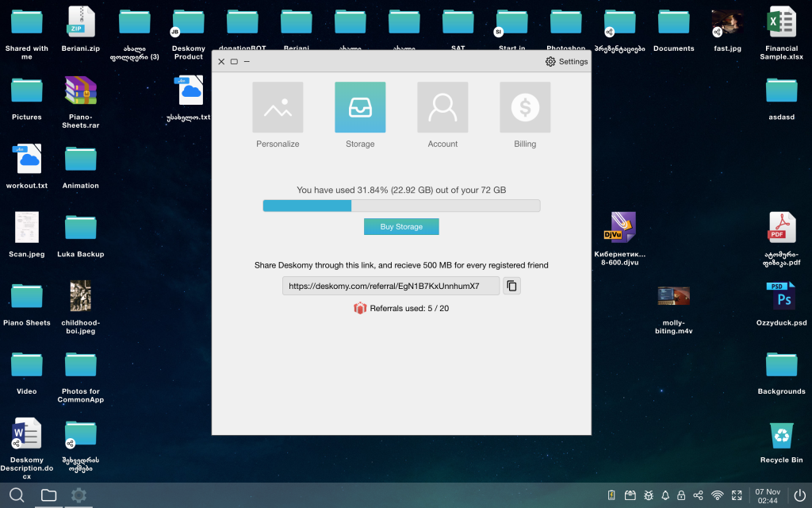Select the Кибернетик 8-600.djvu file
812x508 pixels.
[620, 240]
